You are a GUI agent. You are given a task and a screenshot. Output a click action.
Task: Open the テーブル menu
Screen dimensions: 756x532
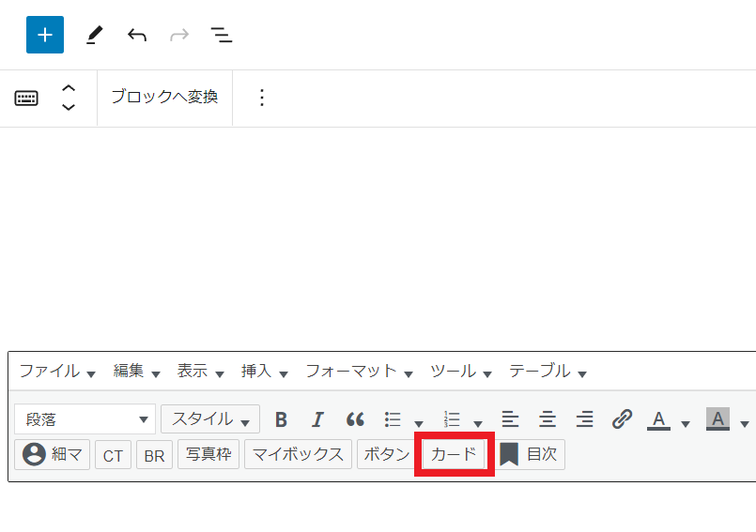[548, 371]
